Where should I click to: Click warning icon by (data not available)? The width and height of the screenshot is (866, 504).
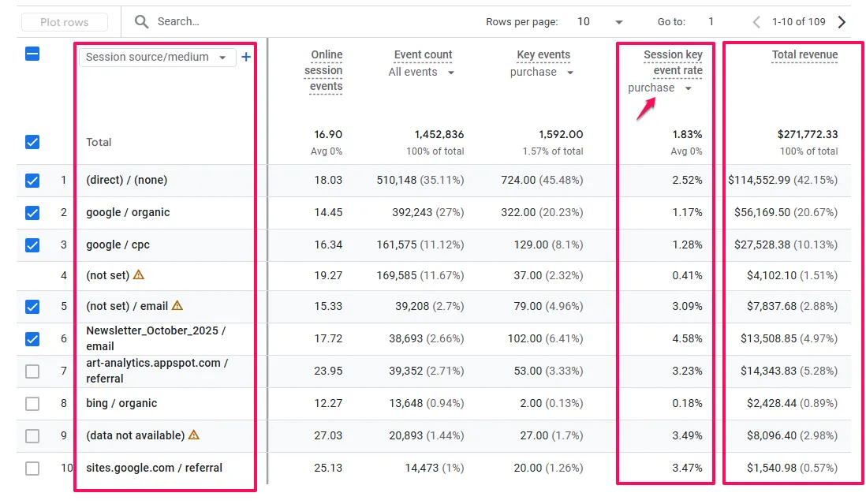194,435
